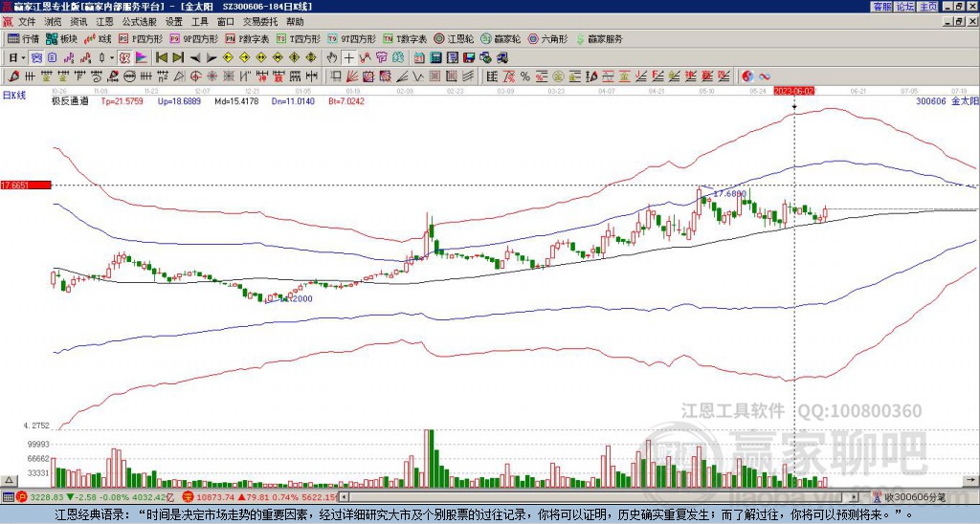This screenshot has width=980, height=524.
Task: Select the circle-with-line drawing tool
Action: pos(129,76)
